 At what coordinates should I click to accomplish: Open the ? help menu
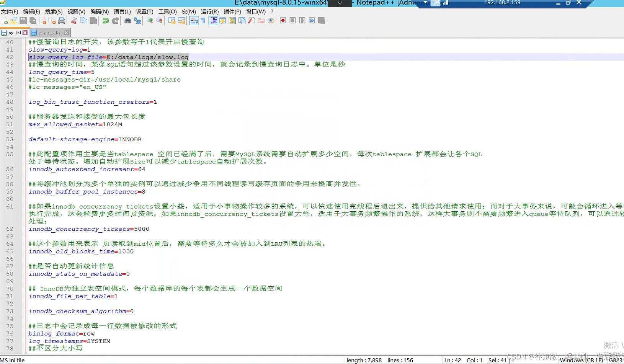pos(272,11)
